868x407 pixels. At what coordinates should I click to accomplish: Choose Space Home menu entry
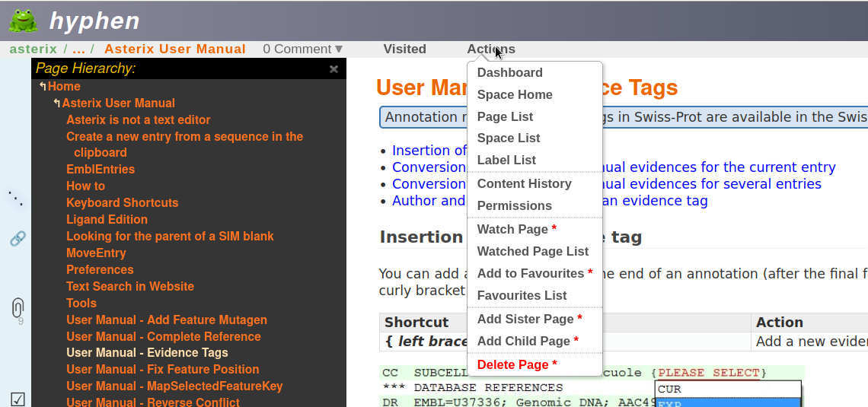pos(515,94)
